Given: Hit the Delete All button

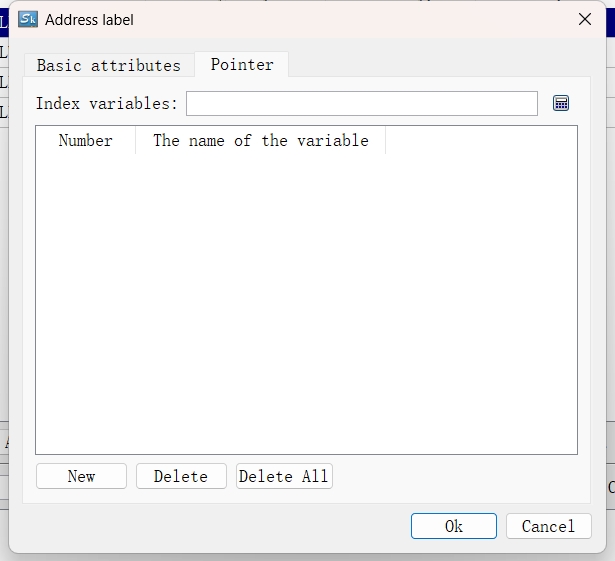Looking at the screenshot, I should [284, 476].
